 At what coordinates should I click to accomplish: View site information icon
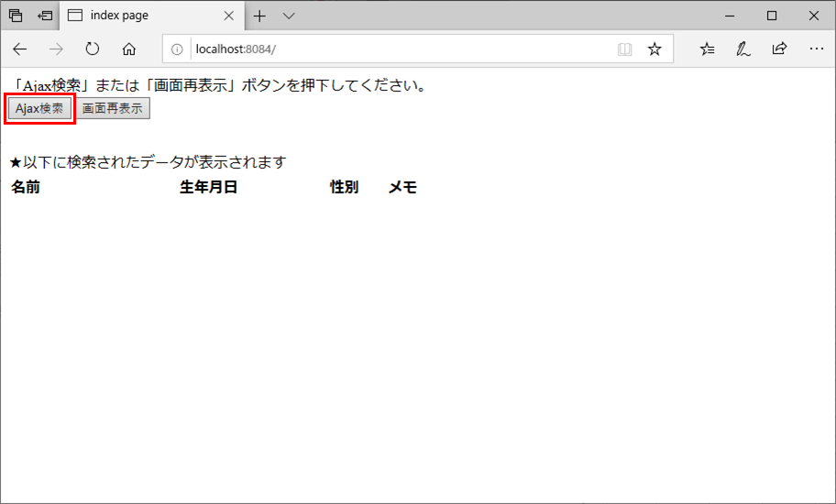(177, 49)
